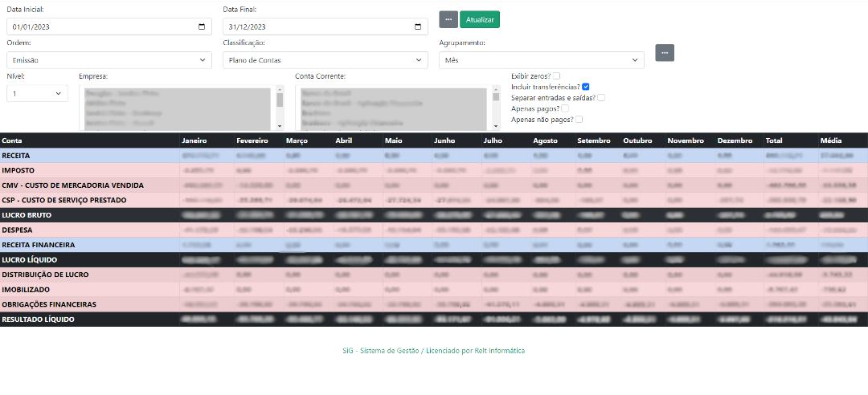Check the Apenas não pagos option
Screen dimensions: 868x395
(x=579, y=120)
